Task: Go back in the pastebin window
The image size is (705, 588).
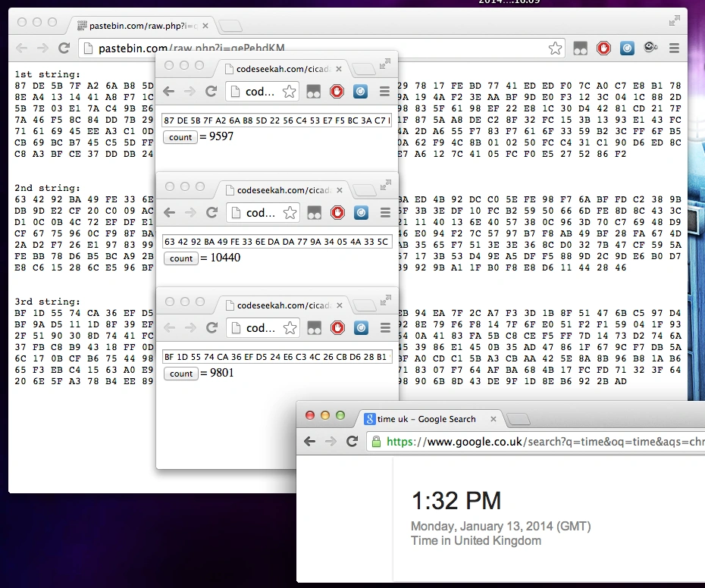Action: pyautogui.click(x=21, y=48)
